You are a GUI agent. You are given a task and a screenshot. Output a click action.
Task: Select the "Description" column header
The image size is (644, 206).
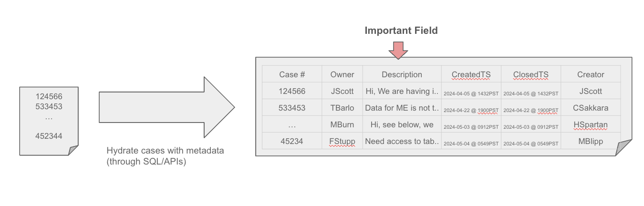(402, 74)
